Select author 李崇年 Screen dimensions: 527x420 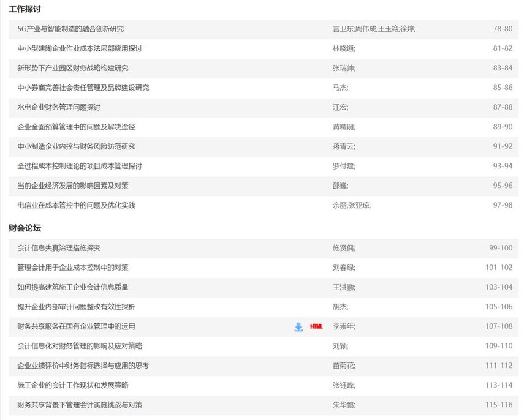tap(344, 326)
